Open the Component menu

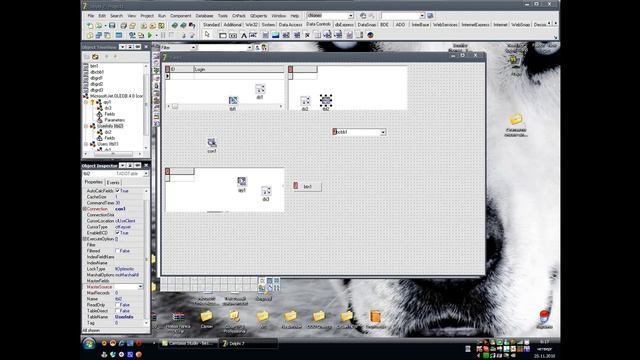coord(180,16)
